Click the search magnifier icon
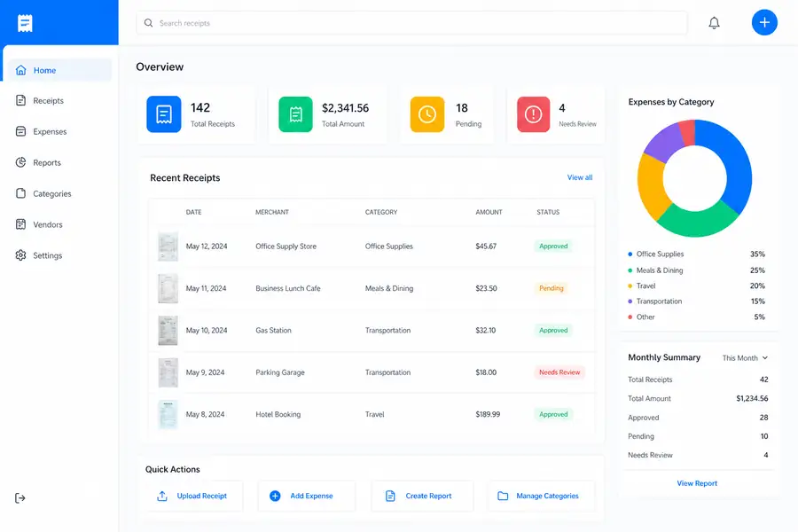 (x=148, y=23)
